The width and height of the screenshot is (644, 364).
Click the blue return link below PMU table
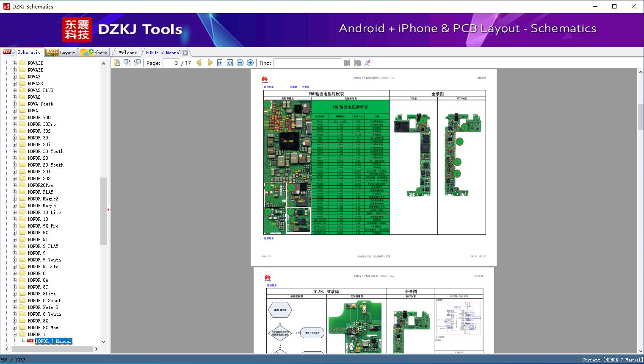[269, 238]
